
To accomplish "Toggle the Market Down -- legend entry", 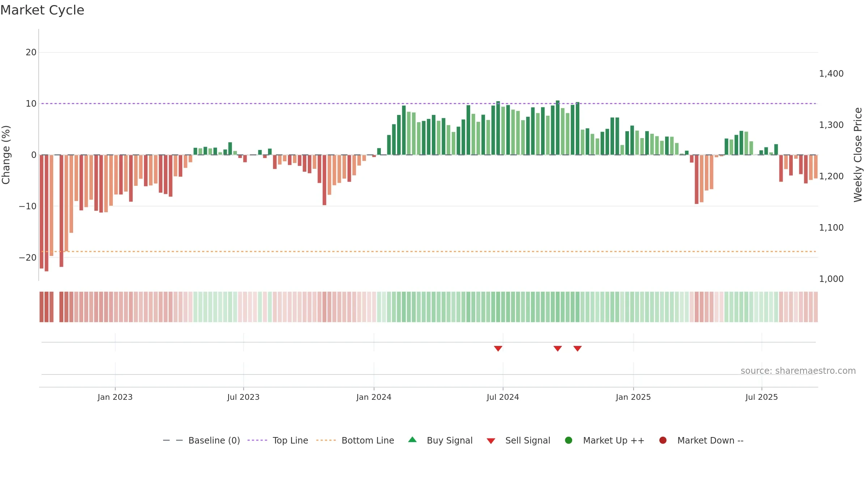I will tap(701, 440).
